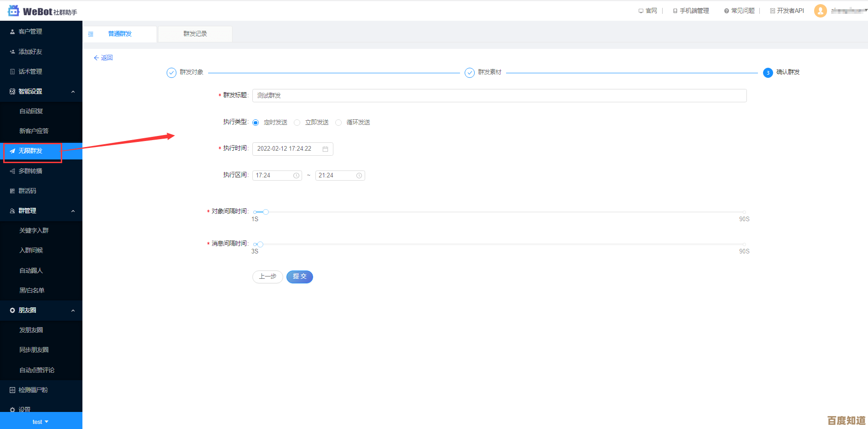Collapse the 群管理 sidebar section
The image size is (868, 429).
(x=73, y=211)
